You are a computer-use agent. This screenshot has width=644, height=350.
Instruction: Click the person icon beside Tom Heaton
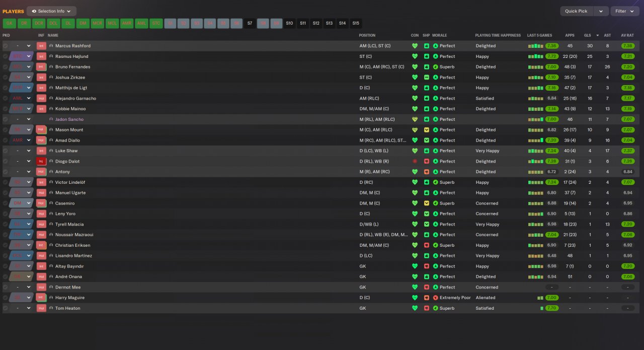click(51, 308)
